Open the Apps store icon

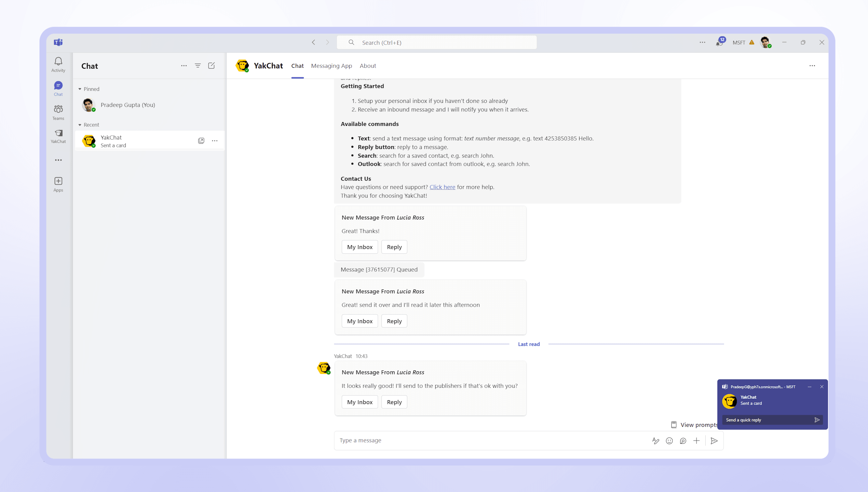tap(58, 184)
